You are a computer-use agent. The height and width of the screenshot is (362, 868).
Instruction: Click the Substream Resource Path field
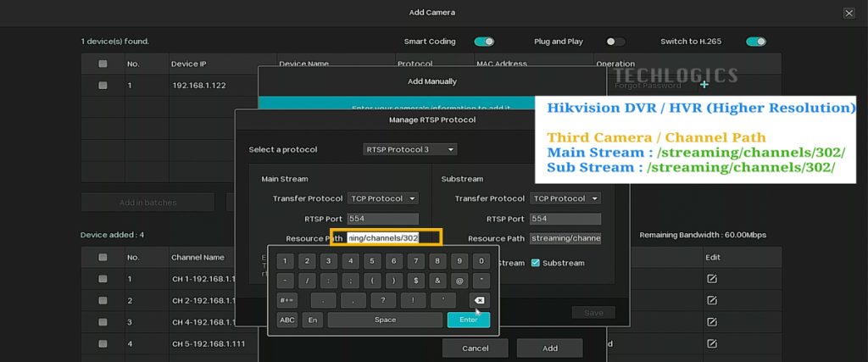565,238
